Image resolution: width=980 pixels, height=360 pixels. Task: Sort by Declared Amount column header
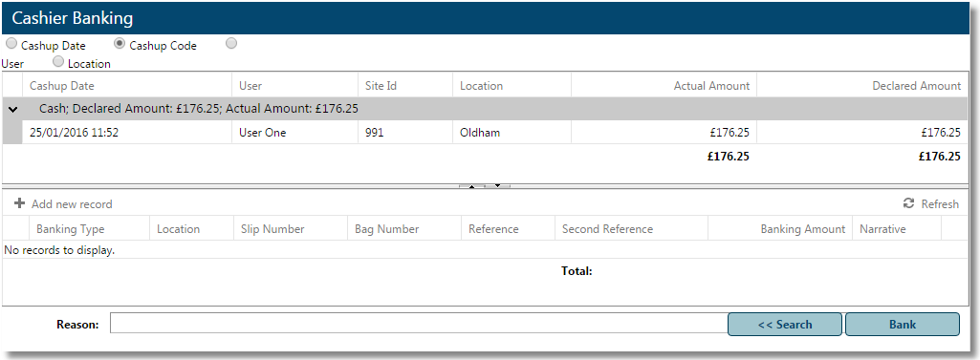861,86
